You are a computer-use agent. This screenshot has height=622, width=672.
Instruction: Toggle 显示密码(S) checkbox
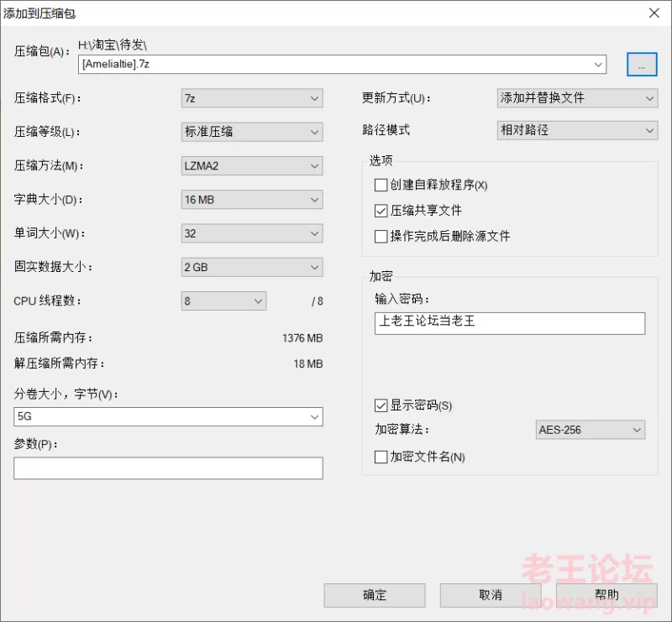381,405
